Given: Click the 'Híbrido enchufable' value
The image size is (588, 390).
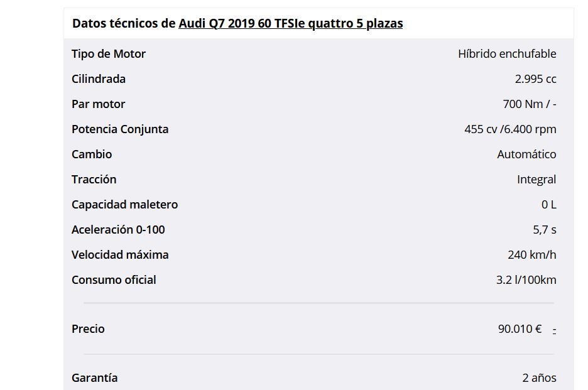Looking at the screenshot, I should (507, 54).
